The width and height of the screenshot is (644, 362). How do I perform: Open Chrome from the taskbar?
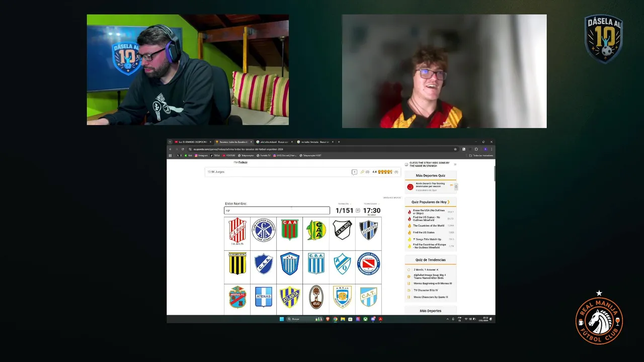335,319
